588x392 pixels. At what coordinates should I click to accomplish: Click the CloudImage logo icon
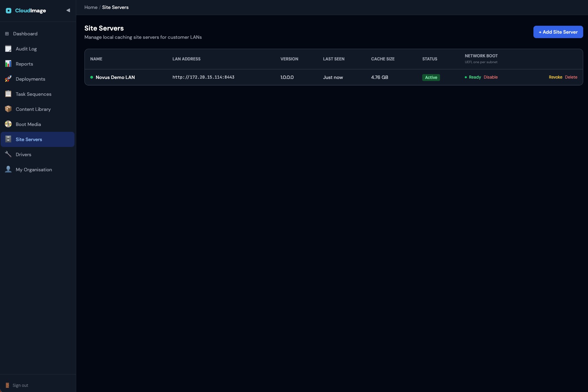point(9,11)
